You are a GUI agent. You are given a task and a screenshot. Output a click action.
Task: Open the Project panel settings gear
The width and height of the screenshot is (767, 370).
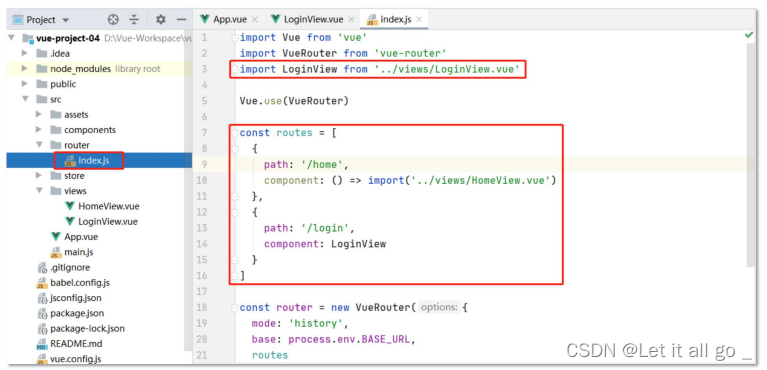tap(160, 20)
